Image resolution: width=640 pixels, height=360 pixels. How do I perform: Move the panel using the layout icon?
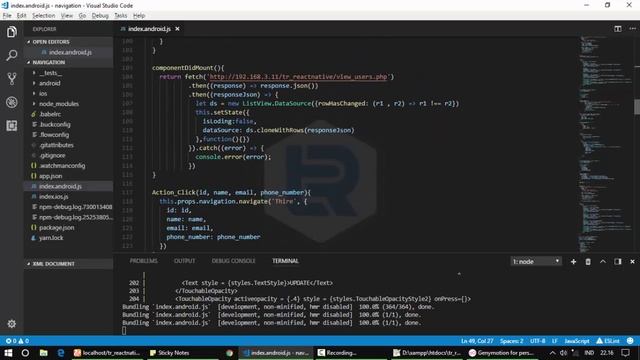click(x=618, y=262)
